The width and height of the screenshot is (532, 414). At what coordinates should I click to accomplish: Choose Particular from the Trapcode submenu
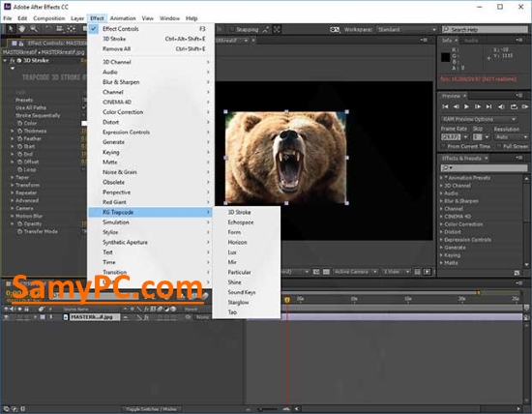[x=240, y=272]
